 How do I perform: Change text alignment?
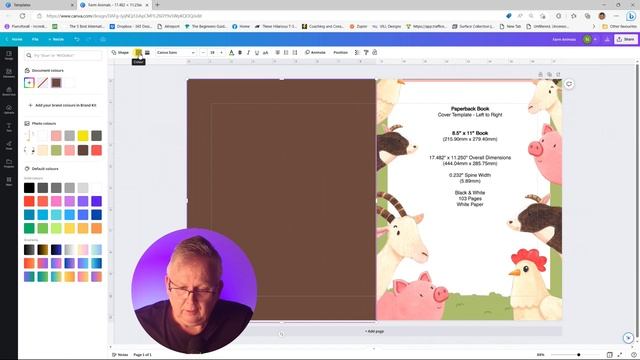pos(278,52)
